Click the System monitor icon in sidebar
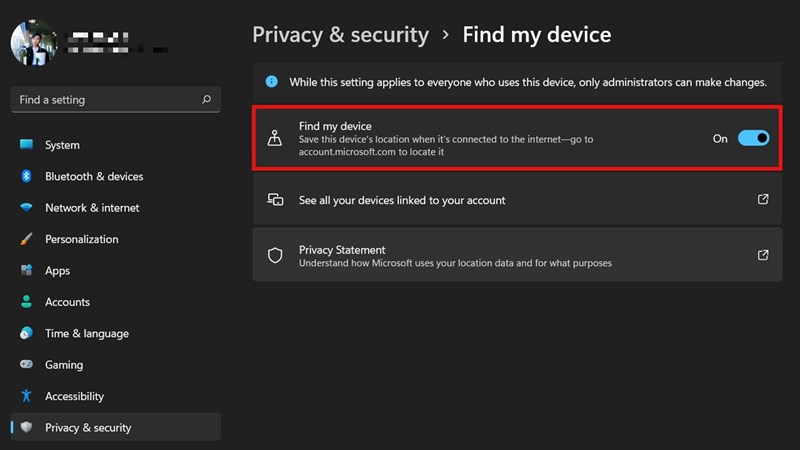The image size is (800, 450). click(26, 145)
